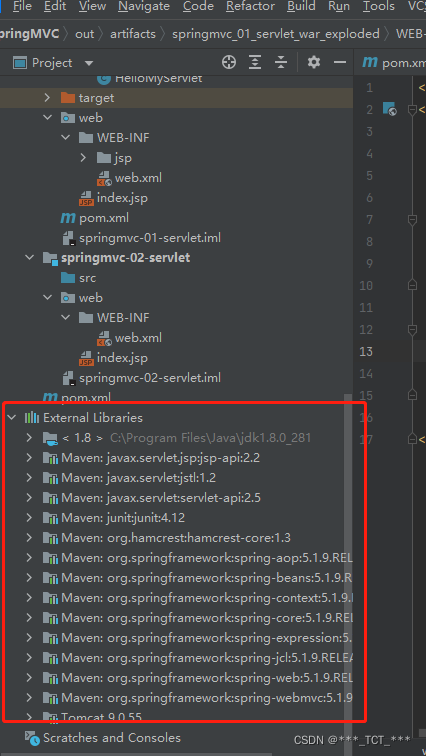The image size is (426, 756).
Task: Switch to the pom.xml editor tab
Action: tap(394, 63)
